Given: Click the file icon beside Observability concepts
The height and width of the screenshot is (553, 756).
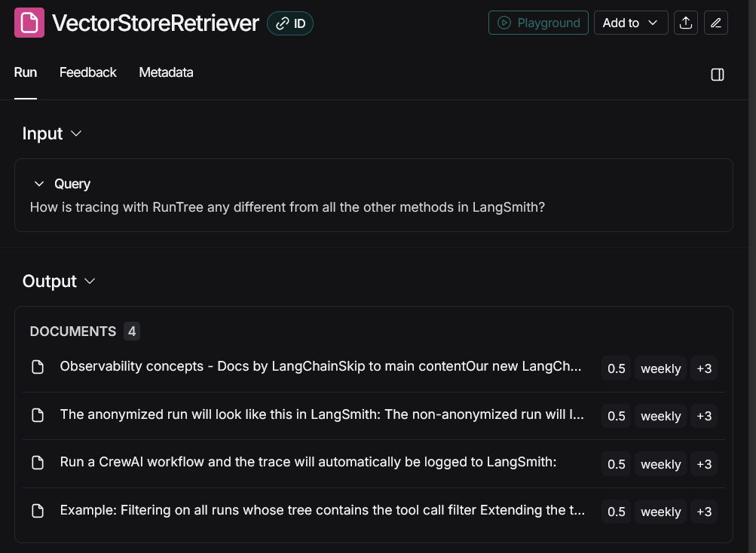Looking at the screenshot, I should click(x=38, y=367).
